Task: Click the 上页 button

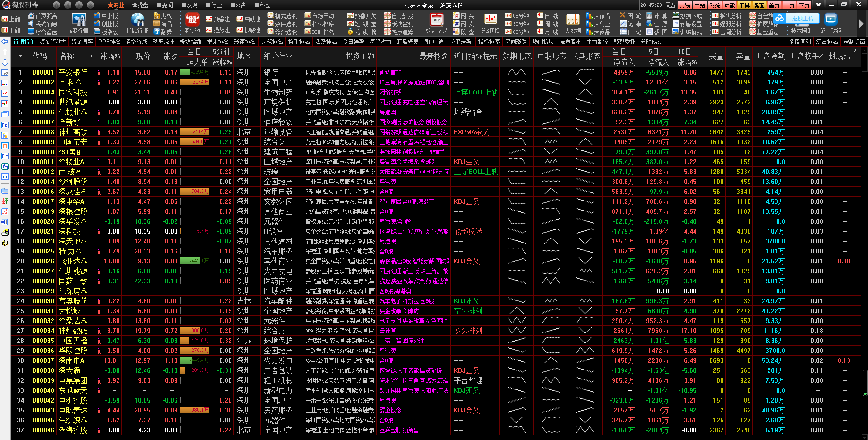Action: (789, 5)
